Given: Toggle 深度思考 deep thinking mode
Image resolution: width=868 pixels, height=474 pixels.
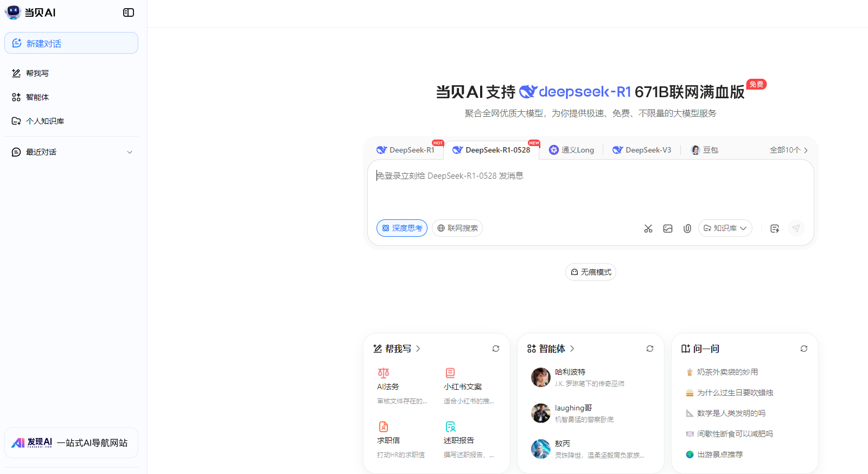Looking at the screenshot, I should tap(402, 228).
